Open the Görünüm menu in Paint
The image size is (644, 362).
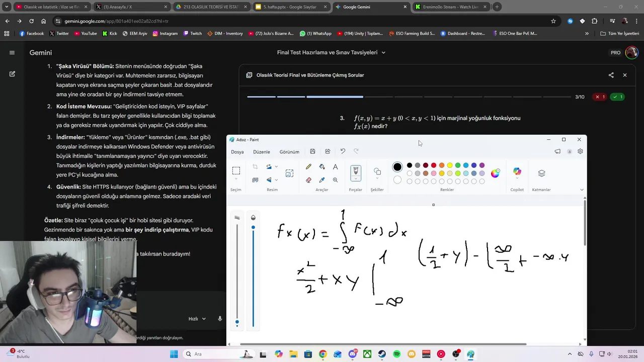point(289,152)
